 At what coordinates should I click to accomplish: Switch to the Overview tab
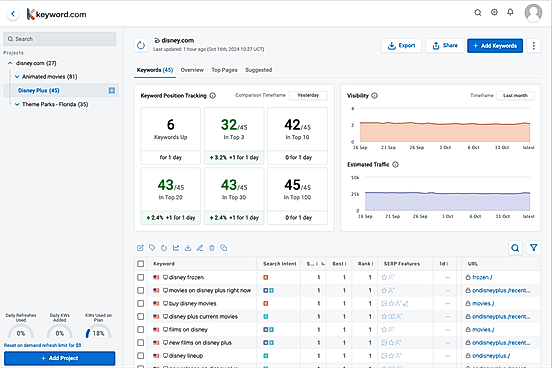[x=192, y=70]
